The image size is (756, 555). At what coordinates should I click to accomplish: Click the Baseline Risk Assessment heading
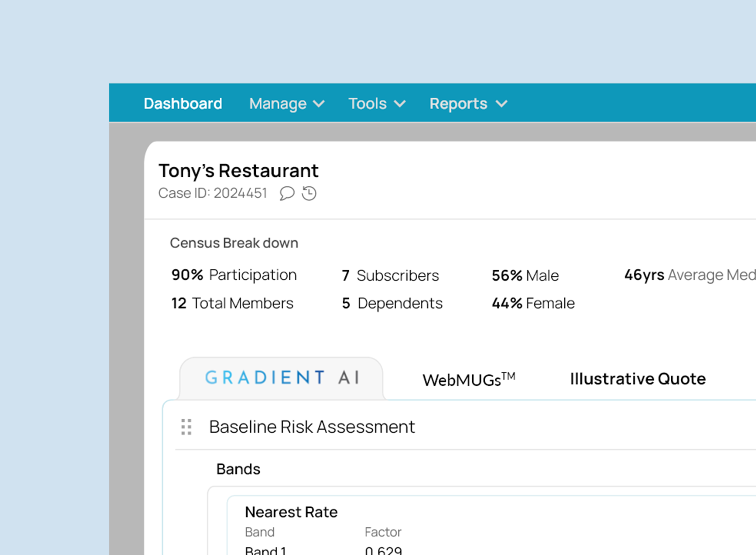pyautogui.click(x=312, y=427)
